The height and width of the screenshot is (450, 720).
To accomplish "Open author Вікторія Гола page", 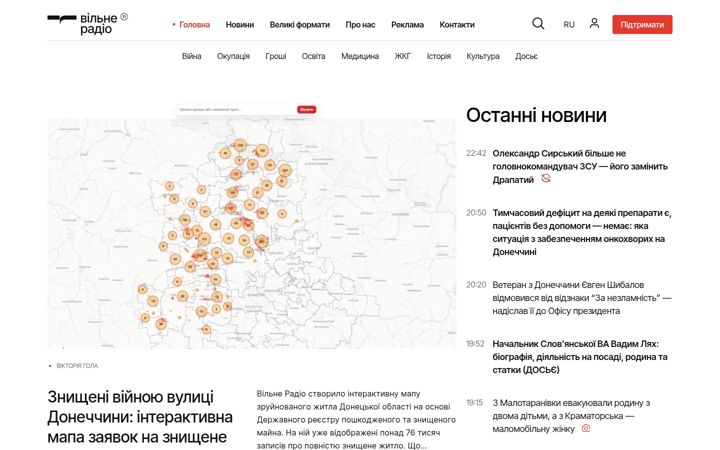I will point(77,366).
